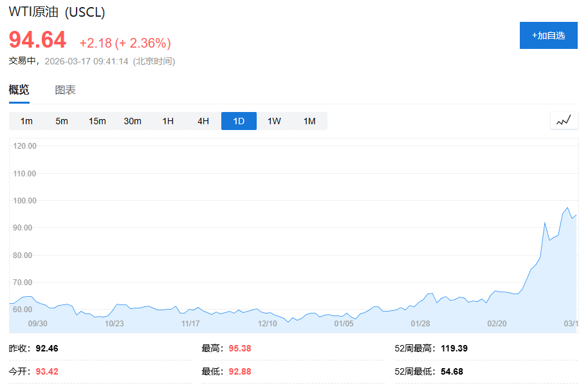Viewport: 588px width, 392px height.
Task: Choose the 30m interval button
Action: [x=133, y=121]
